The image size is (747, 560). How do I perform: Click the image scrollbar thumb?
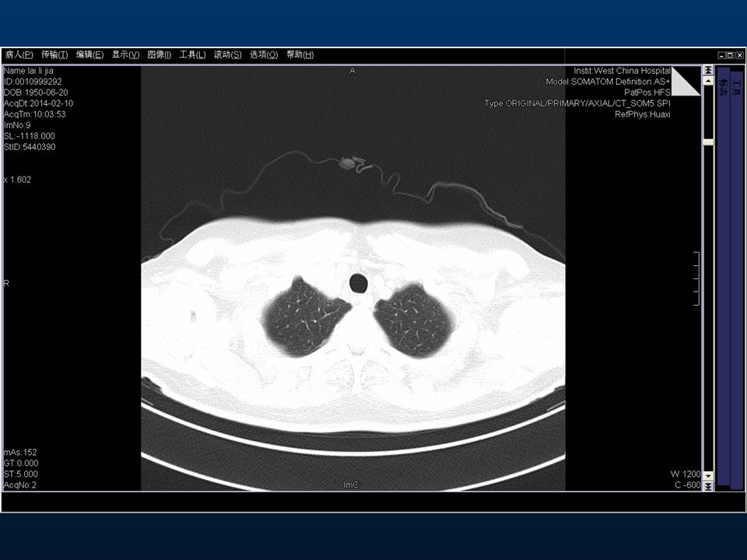coord(708,142)
